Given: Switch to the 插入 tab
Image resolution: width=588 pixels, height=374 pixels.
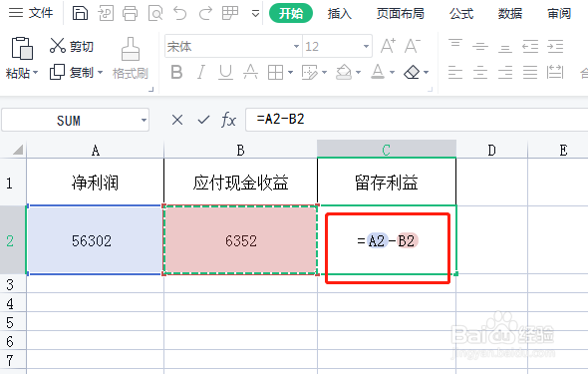Looking at the screenshot, I should pyautogui.click(x=340, y=14).
